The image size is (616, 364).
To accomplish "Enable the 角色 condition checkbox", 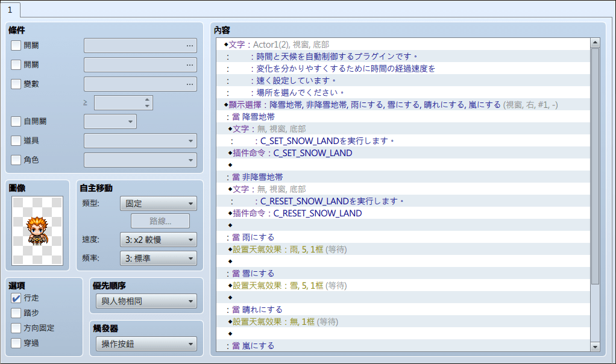I will click(x=16, y=160).
